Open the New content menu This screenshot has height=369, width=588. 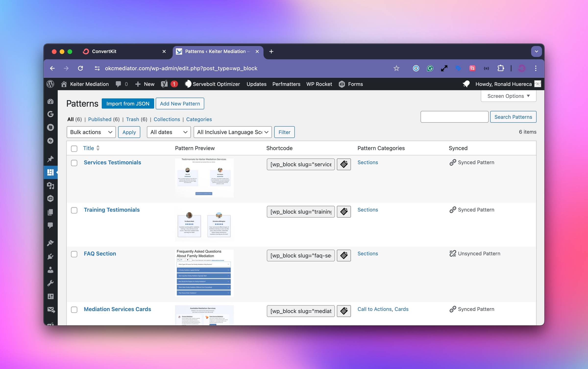pos(145,84)
